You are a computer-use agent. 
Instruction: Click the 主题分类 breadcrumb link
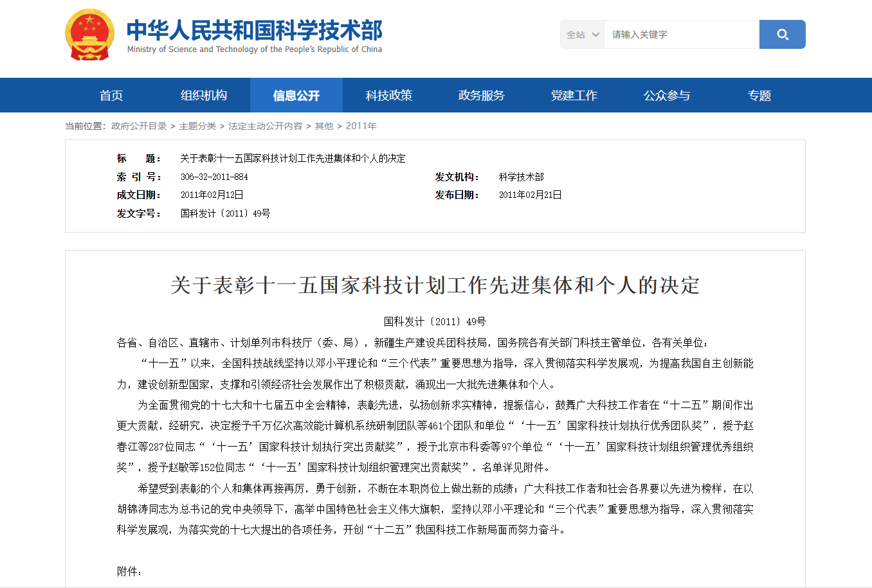(x=197, y=126)
